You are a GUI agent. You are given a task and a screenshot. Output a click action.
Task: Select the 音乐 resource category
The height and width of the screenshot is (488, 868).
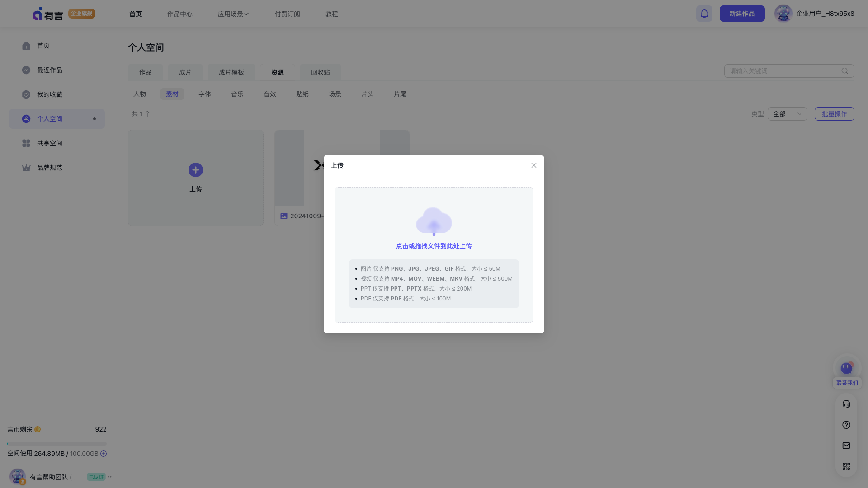click(x=237, y=94)
